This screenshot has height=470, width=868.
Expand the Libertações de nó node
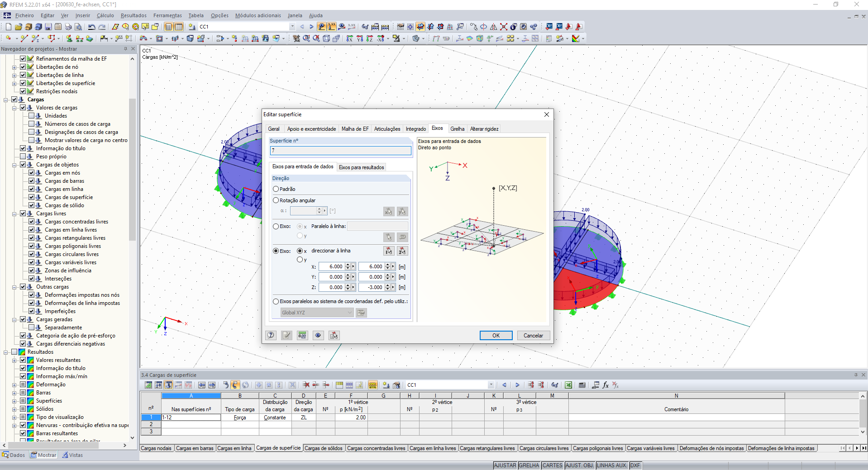pyautogui.click(x=14, y=67)
